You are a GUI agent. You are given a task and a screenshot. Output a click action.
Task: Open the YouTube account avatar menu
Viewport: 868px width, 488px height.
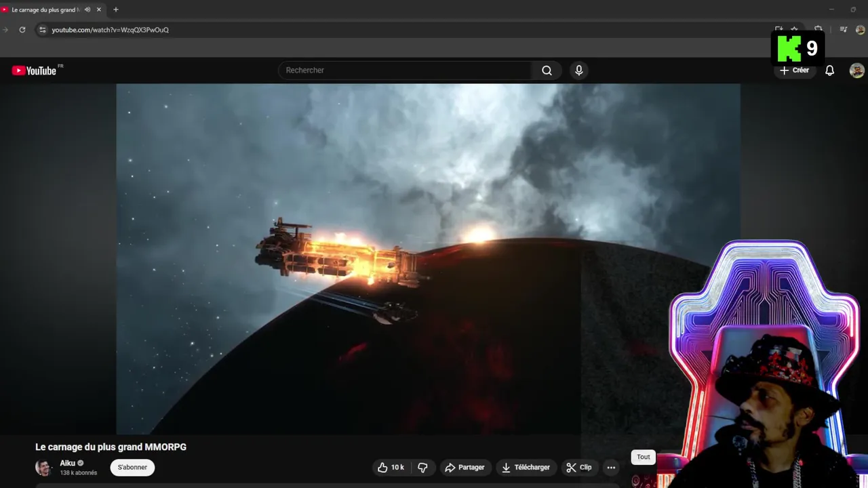coord(857,70)
